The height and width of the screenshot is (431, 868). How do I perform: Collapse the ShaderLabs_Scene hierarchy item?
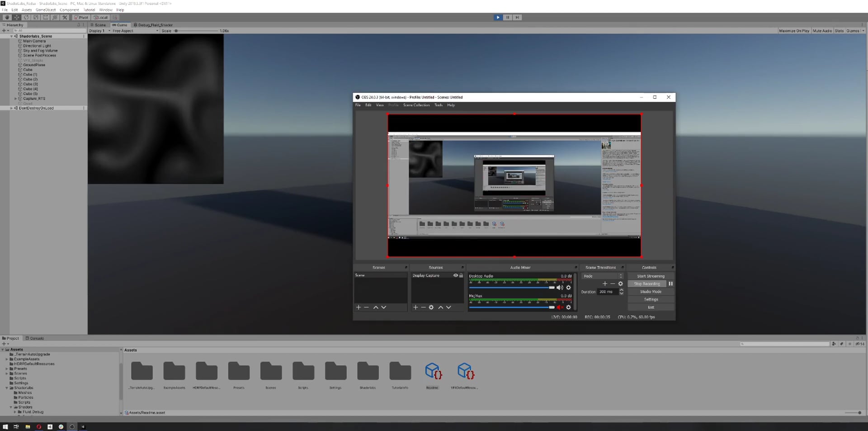[x=11, y=36]
